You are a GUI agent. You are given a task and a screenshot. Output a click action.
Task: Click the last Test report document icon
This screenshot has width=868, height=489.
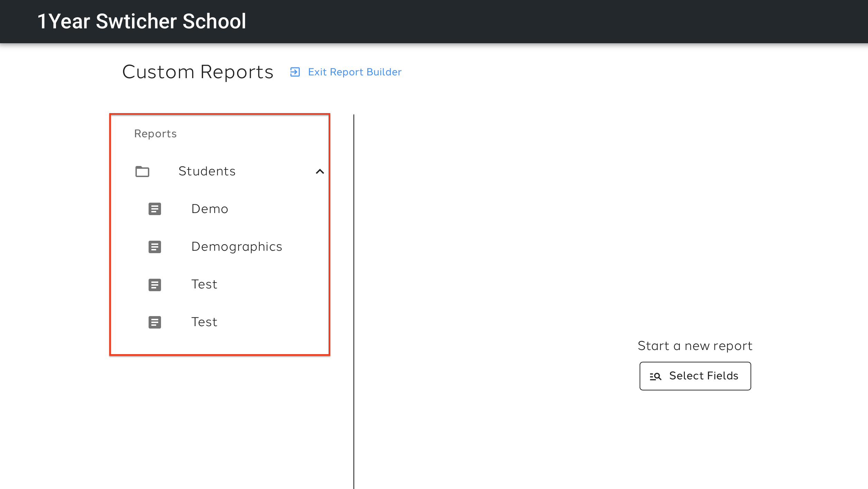tap(154, 322)
